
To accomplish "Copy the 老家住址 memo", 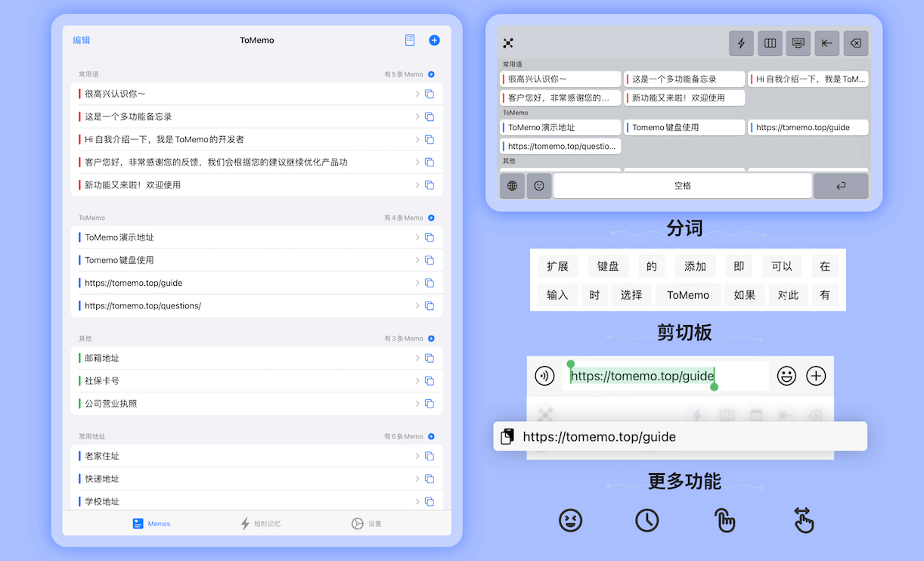I will pos(429,456).
